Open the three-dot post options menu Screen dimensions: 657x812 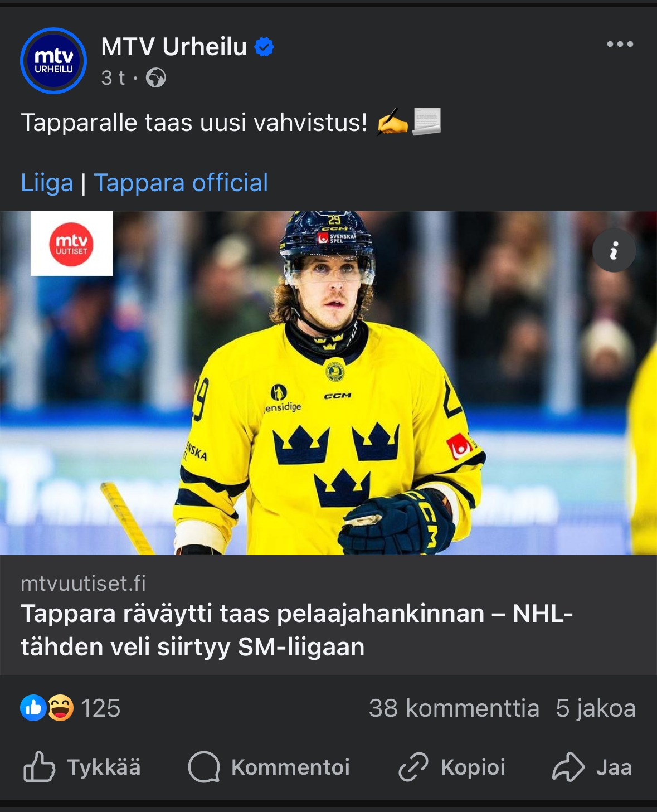620,45
